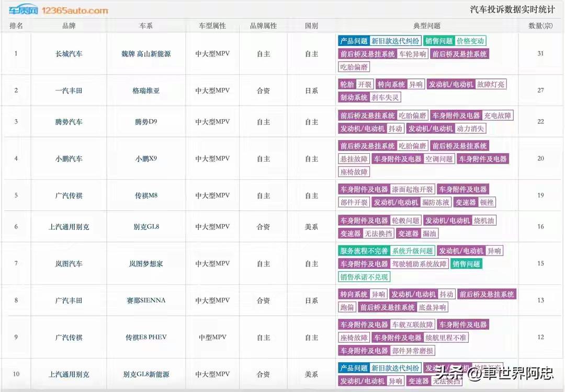Open the 别克GL8新能源 series link
Viewport: 565px width, 392px height.
[x=146, y=374]
